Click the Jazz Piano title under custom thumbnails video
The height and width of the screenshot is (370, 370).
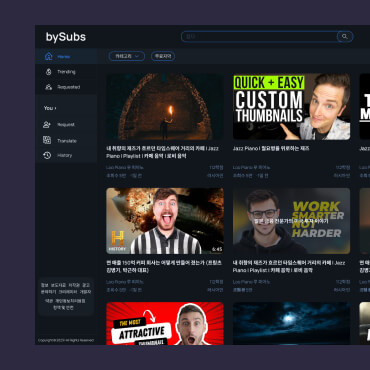[271, 148]
